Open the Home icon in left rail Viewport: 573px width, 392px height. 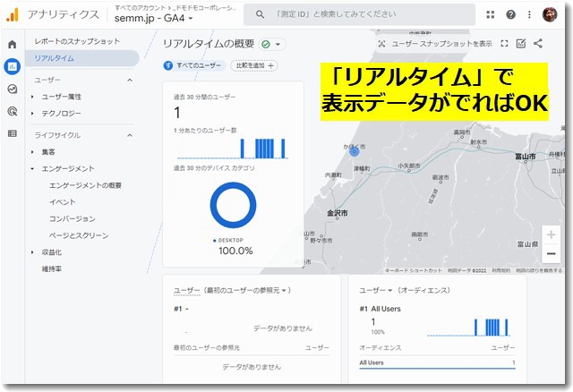pyautogui.click(x=13, y=45)
